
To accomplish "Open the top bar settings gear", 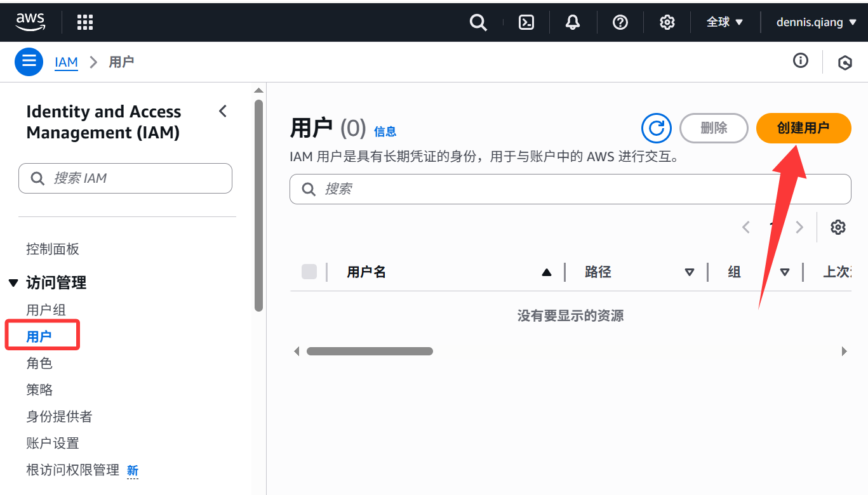I will [x=667, y=22].
